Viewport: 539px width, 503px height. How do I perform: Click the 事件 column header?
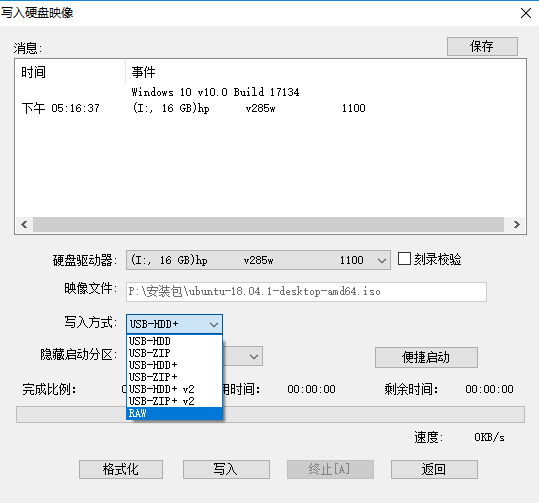[143, 72]
